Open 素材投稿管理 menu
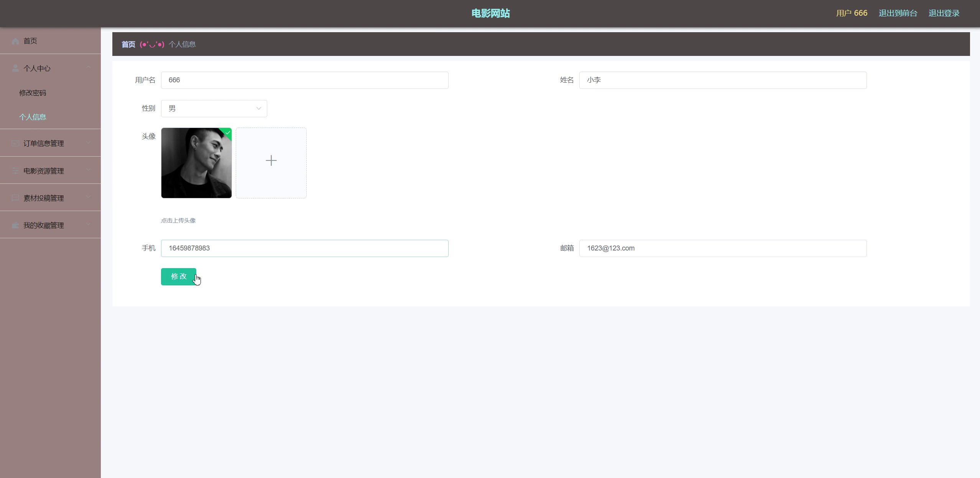 (50, 198)
